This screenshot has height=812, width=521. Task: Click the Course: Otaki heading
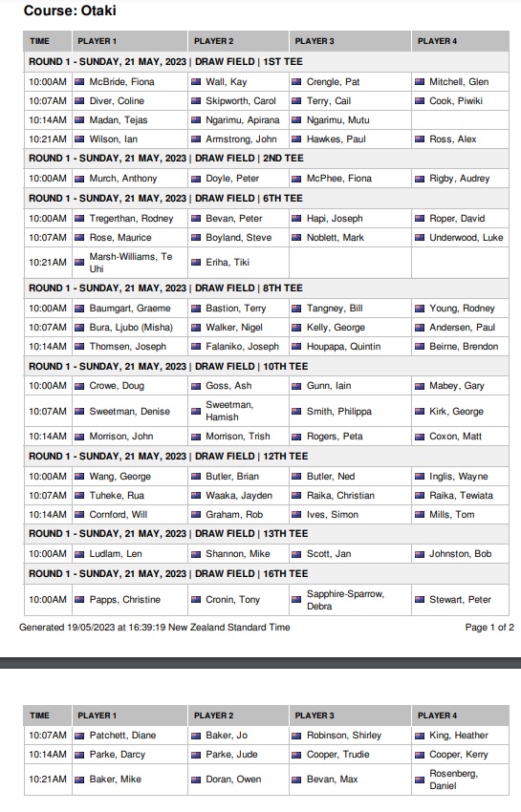coord(70,11)
